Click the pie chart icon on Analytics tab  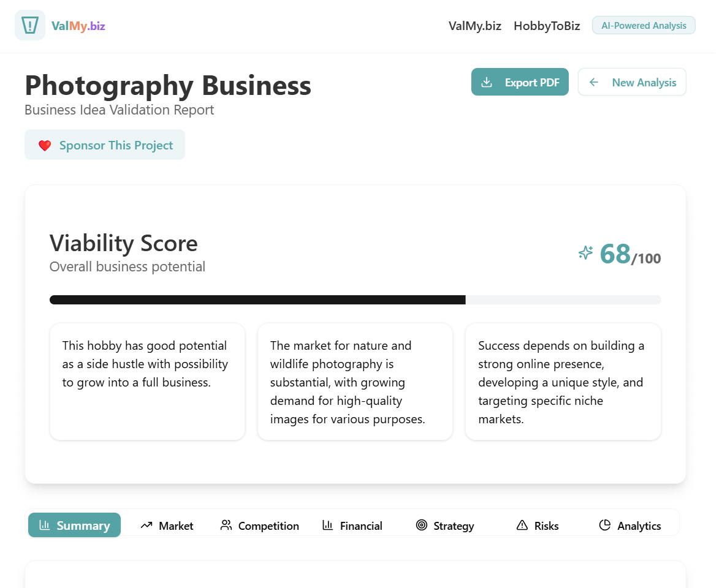[x=604, y=526]
